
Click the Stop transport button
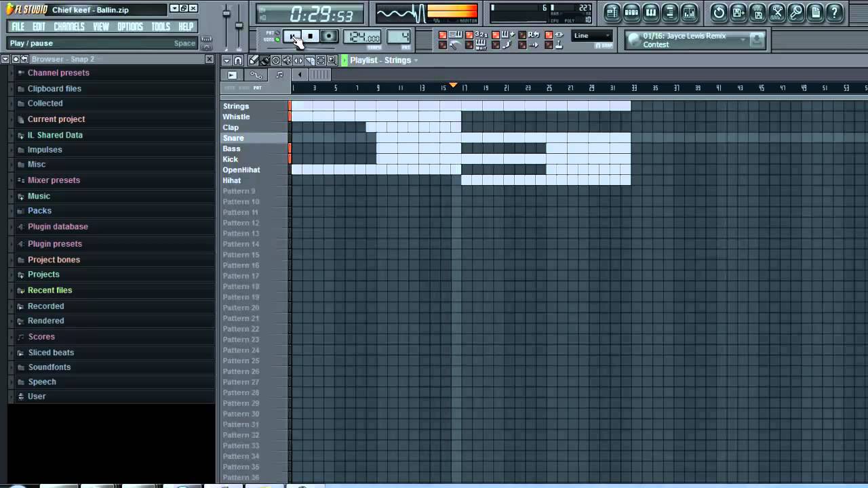311,35
